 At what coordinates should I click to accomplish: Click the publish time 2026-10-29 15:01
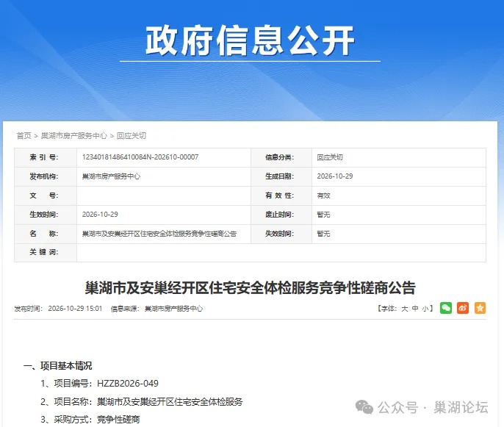[75, 309]
